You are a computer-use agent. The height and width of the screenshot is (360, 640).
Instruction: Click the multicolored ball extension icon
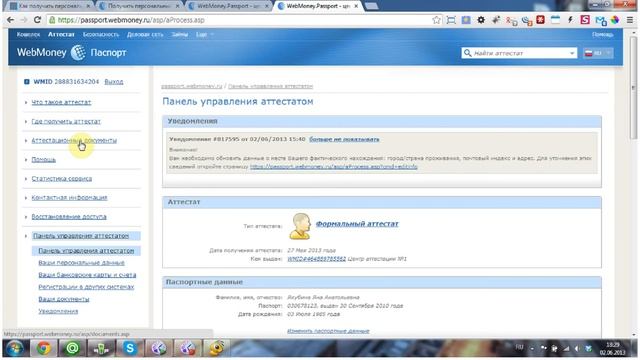(x=615, y=20)
